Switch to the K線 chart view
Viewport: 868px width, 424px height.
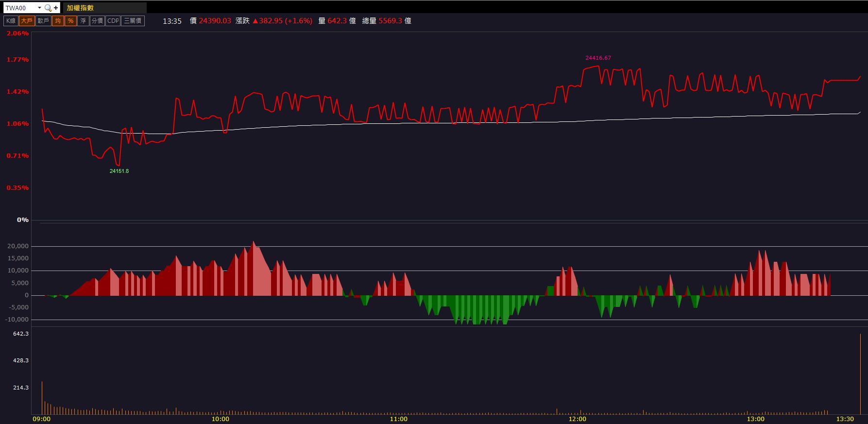11,21
